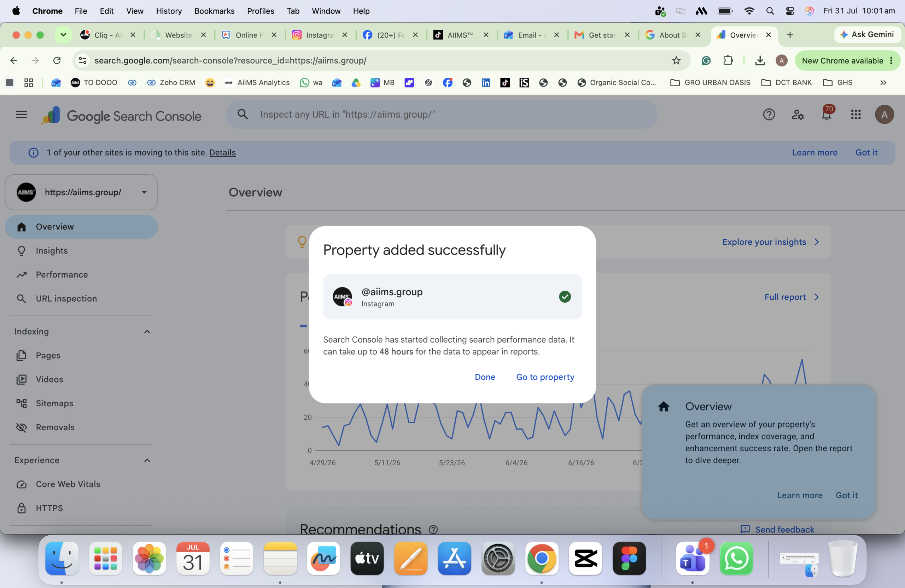Click the Recommendations help icon

pos(433,529)
